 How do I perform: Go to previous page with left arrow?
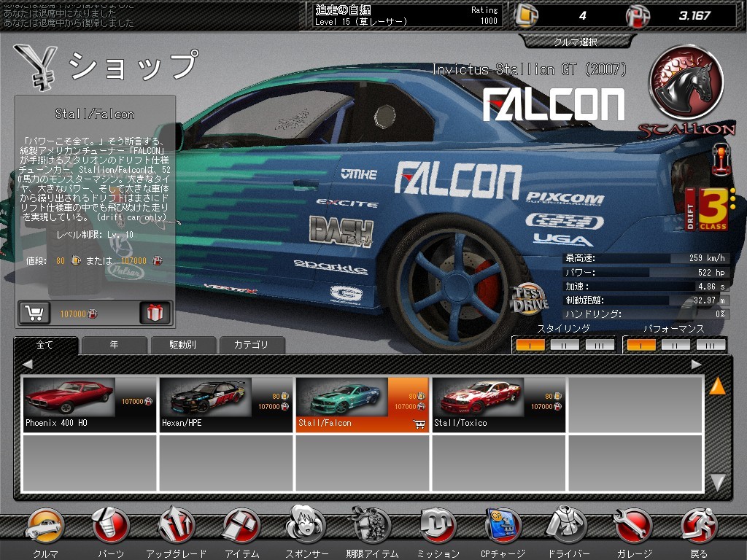click(27, 365)
